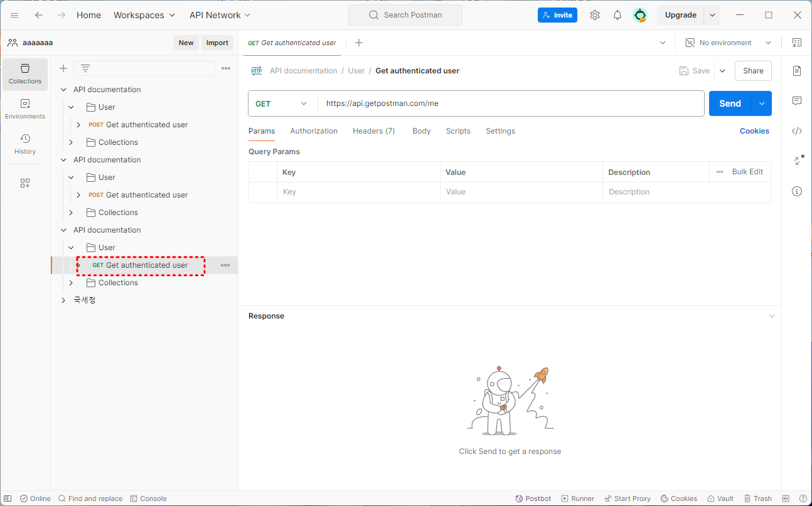Open the Upgrade dropdown arrow
Viewport: 812px width, 506px height.
click(712, 15)
